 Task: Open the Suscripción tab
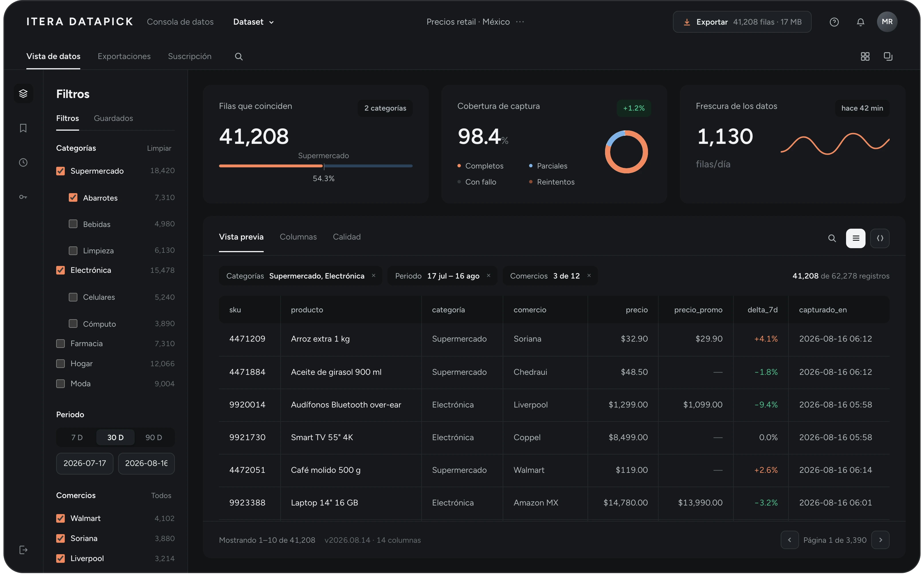189,56
